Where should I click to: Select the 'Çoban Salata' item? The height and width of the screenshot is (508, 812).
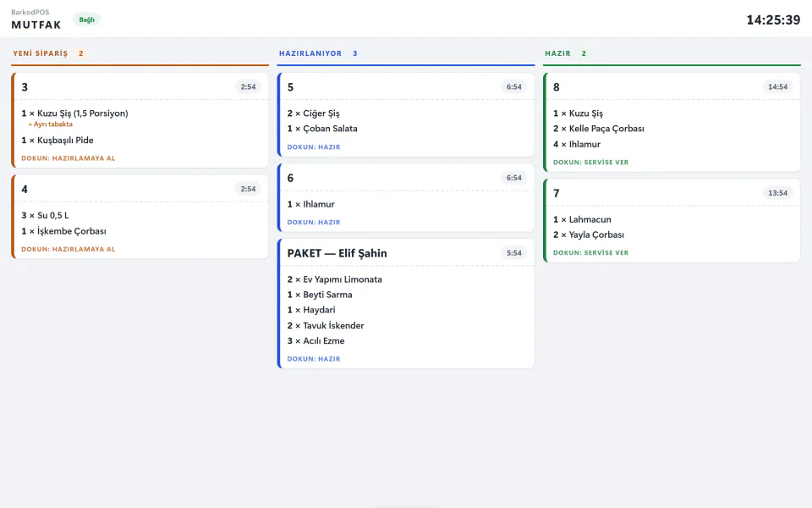[x=322, y=129]
